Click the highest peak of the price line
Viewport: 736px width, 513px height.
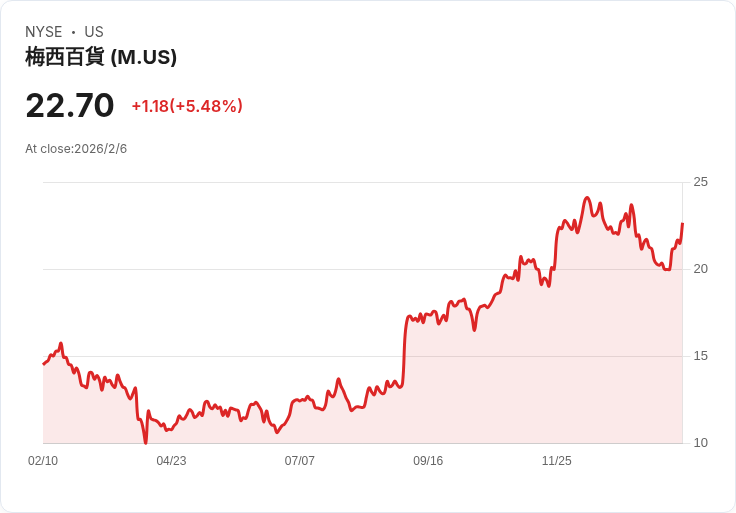pos(587,198)
